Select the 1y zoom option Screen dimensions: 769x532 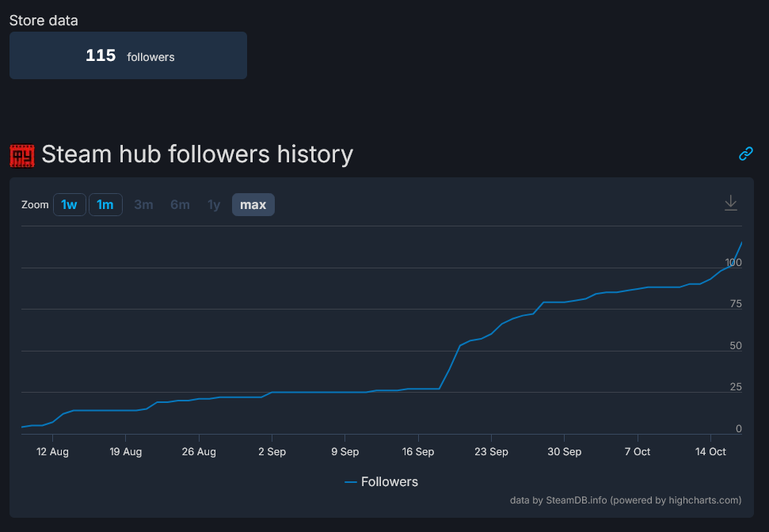click(x=214, y=204)
